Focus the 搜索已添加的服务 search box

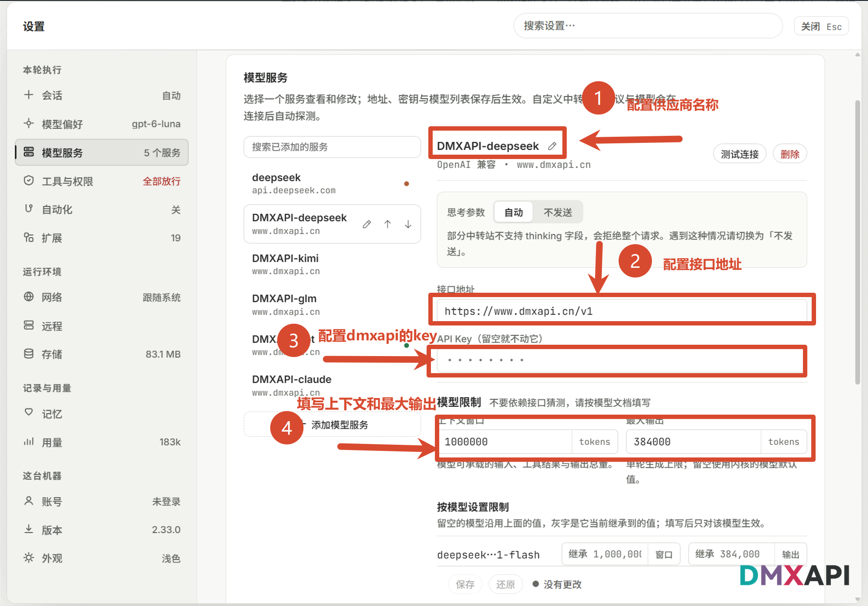tap(332, 147)
